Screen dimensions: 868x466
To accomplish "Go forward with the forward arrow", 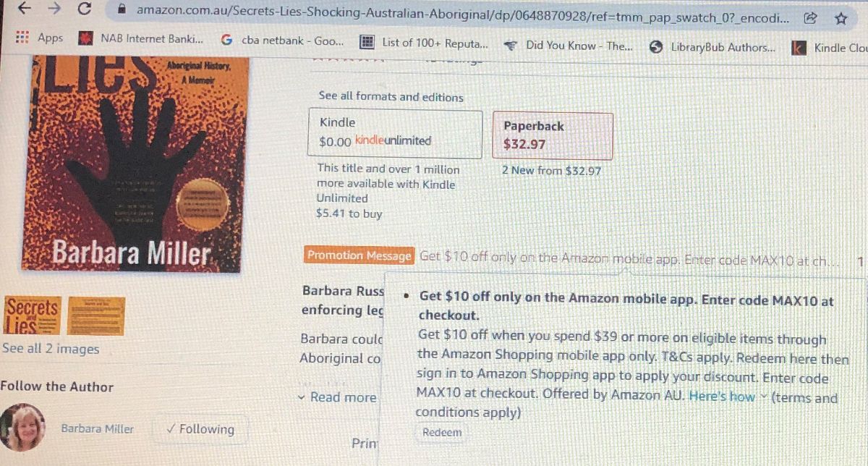I will click(54, 9).
